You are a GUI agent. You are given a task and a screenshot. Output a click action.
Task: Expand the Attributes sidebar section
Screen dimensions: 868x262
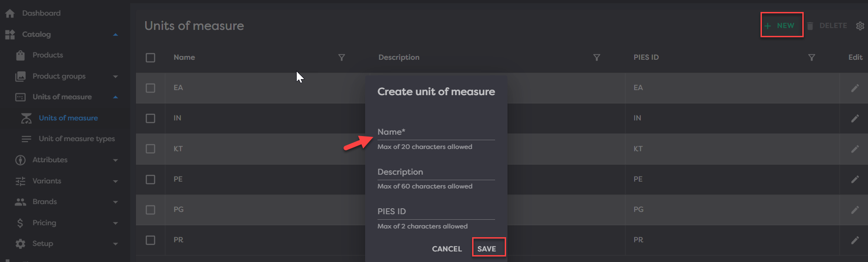(x=115, y=160)
